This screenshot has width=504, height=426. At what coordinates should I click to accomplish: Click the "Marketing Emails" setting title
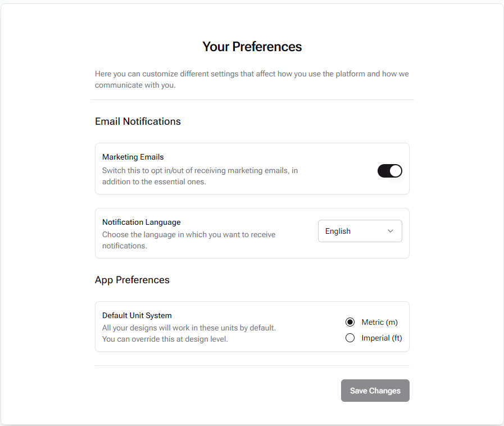[133, 157]
